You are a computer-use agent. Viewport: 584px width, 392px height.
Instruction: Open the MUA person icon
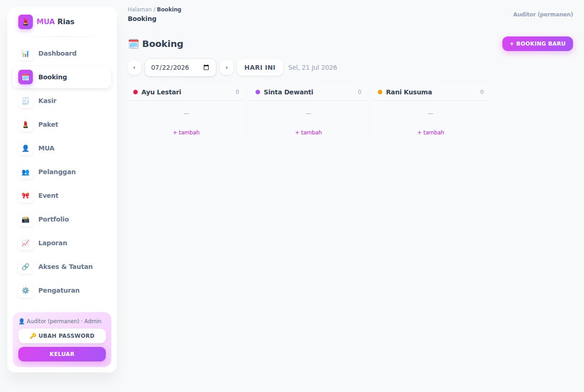(26, 148)
